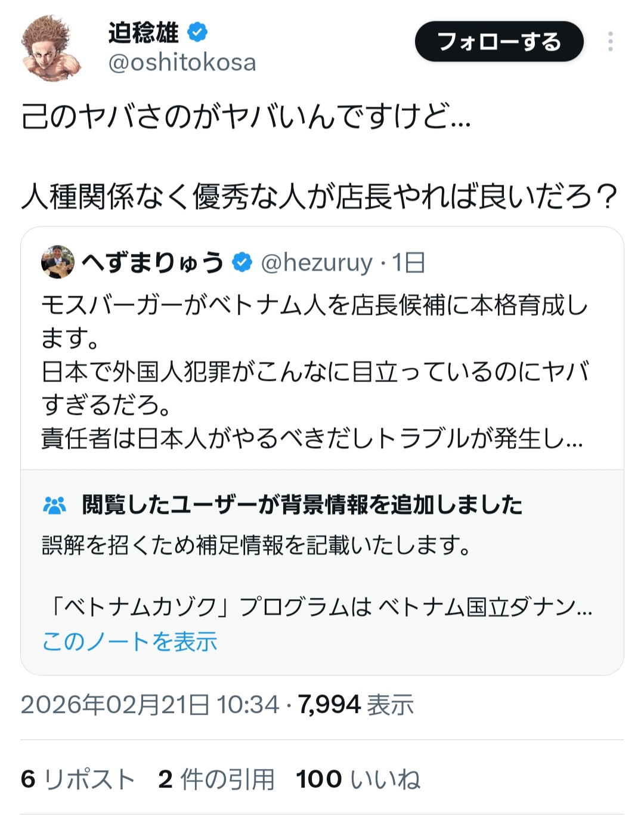Open the 6 リポスト list
Image resolution: width=644 pixels, height=815 pixels.
click(78, 779)
